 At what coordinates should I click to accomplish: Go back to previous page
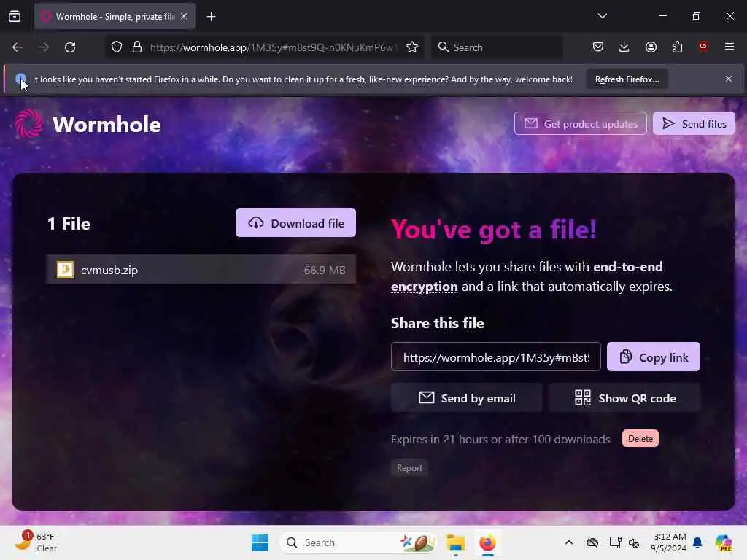point(18,47)
